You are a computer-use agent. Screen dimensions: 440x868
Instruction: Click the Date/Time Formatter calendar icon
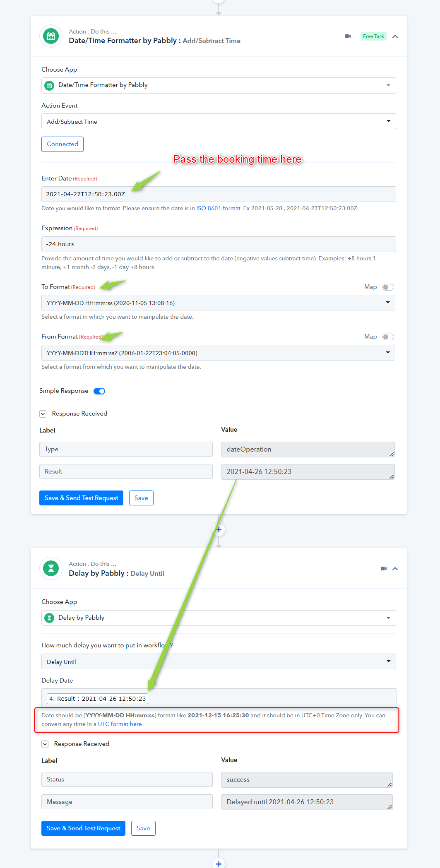51,36
